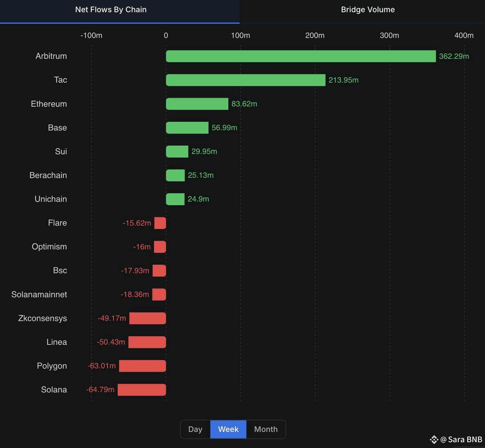The width and height of the screenshot is (485, 448).
Task: Click the Arbitrum chain label
Action: tap(51, 56)
